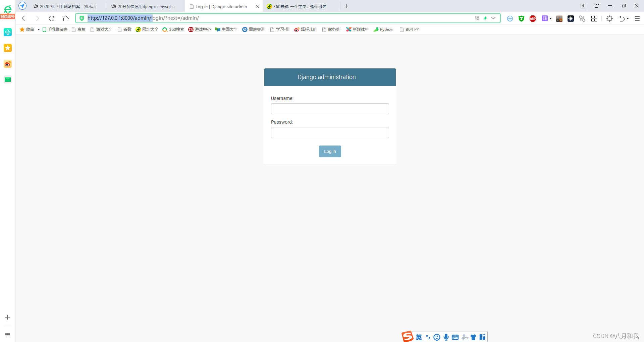Click the 360 browser logo icon
This screenshot has width=644, height=342.
tap(7, 9)
